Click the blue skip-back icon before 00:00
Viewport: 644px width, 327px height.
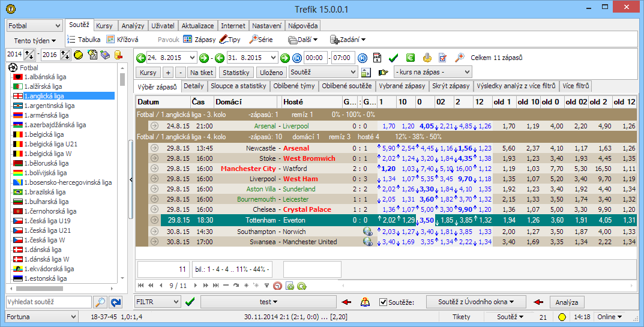pyautogui.click(x=297, y=58)
